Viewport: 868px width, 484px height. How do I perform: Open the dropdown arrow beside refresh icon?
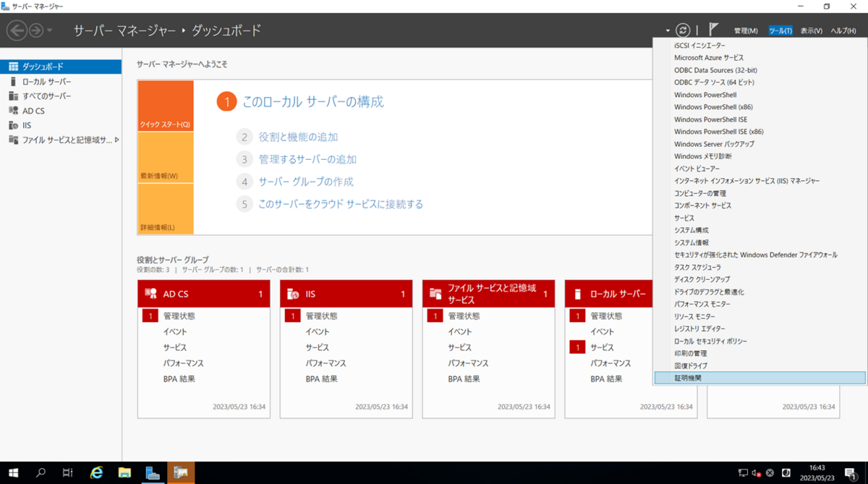668,31
